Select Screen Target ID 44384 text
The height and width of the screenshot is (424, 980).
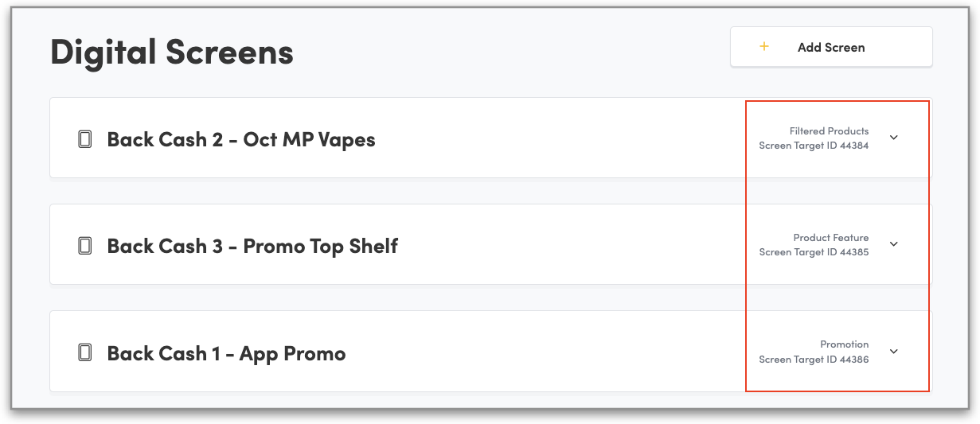click(x=814, y=146)
